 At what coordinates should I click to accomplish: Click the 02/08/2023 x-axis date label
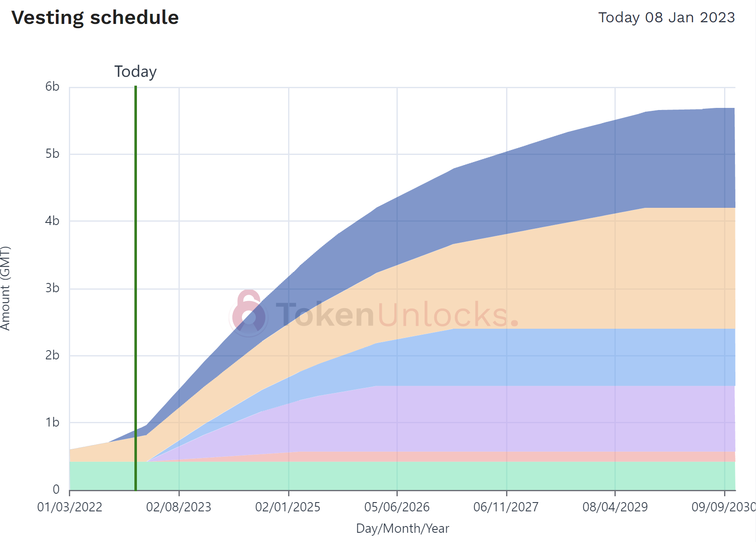179,507
